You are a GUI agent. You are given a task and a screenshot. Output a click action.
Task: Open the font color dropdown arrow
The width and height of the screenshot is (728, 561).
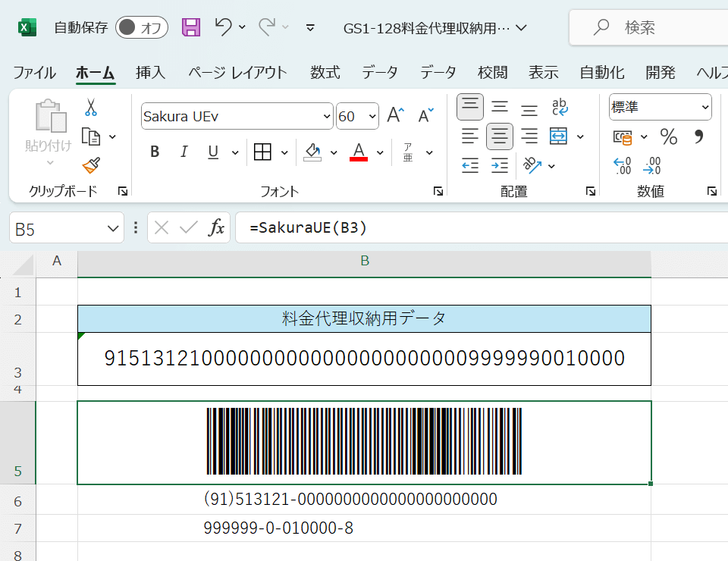click(x=380, y=152)
